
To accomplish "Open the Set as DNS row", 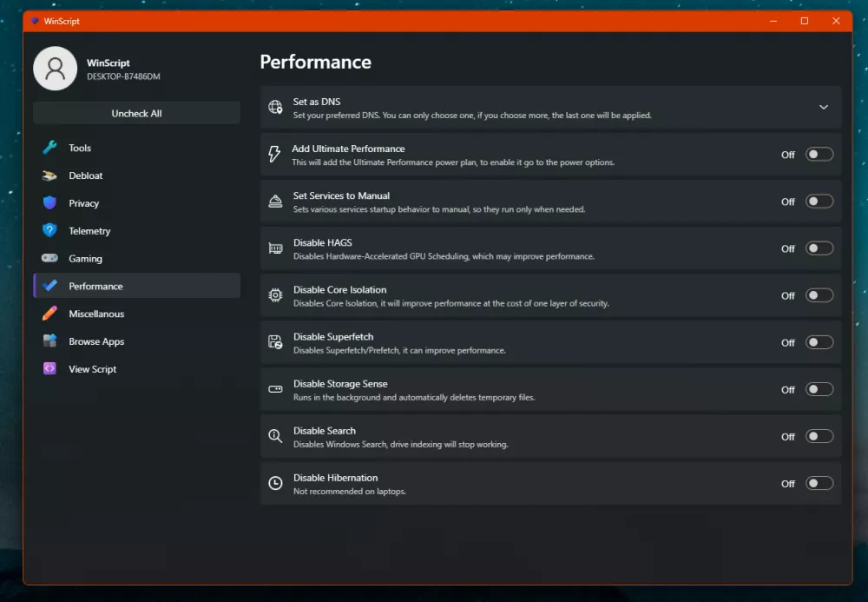I will coord(521,108).
